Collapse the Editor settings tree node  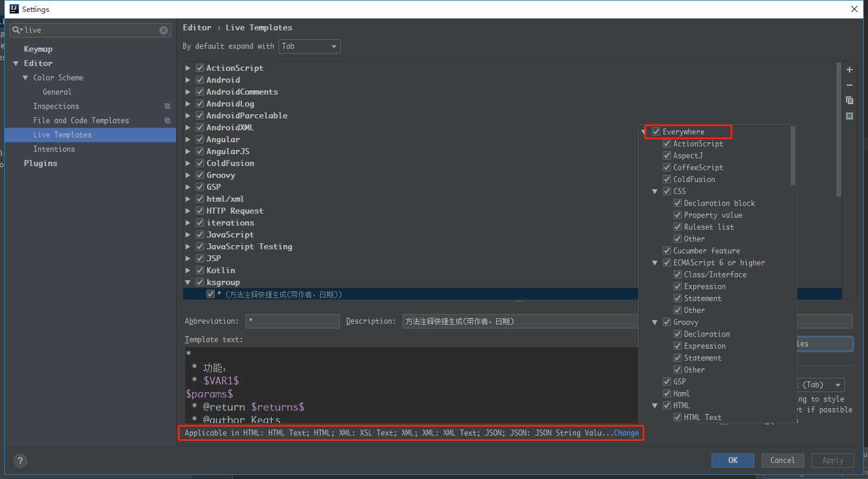point(16,63)
